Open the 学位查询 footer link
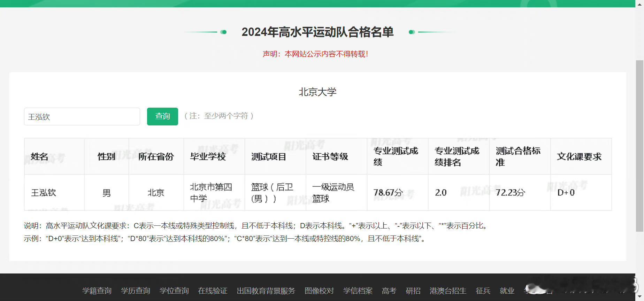The image size is (644, 301). (174, 291)
